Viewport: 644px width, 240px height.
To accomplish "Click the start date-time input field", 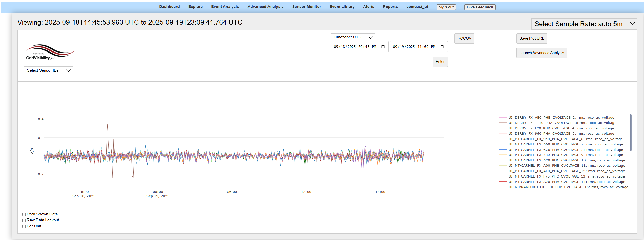I will pos(355,47).
